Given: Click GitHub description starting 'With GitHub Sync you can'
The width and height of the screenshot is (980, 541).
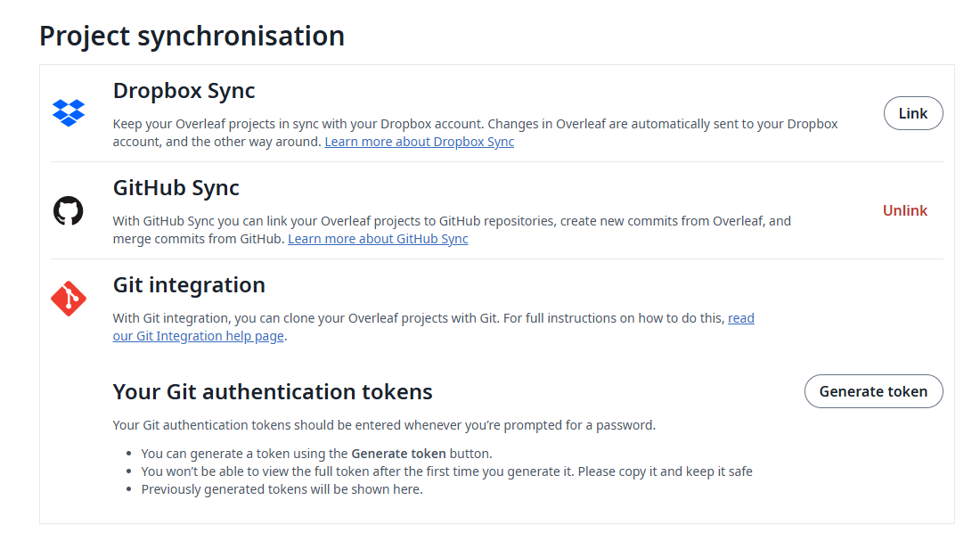Looking at the screenshot, I should pyautogui.click(x=452, y=230).
